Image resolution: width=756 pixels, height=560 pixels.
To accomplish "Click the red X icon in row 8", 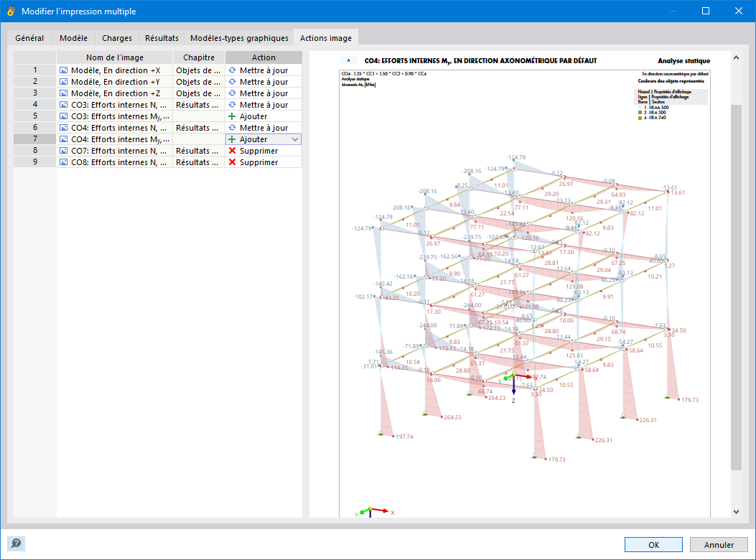I will point(232,151).
